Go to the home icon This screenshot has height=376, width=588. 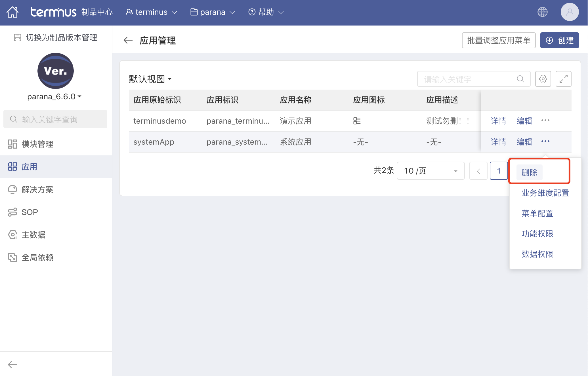click(12, 12)
